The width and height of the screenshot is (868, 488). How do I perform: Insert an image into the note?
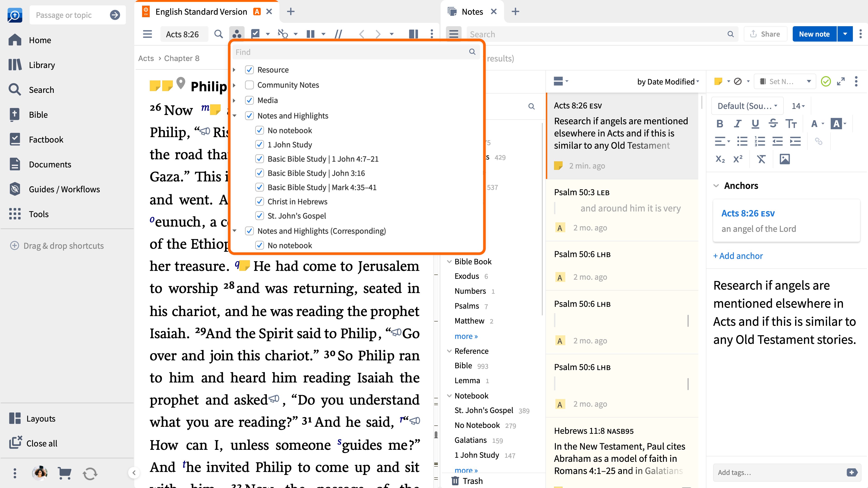point(785,159)
